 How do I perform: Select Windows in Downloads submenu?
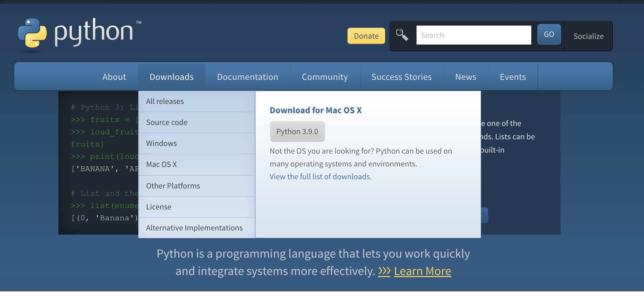161,143
